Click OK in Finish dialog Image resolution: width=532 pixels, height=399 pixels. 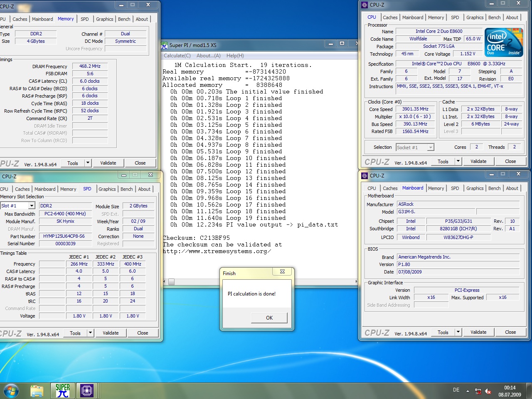click(x=269, y=318)
